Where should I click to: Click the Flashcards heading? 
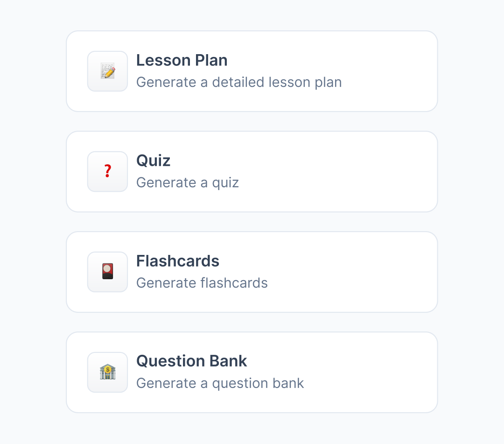178,261
